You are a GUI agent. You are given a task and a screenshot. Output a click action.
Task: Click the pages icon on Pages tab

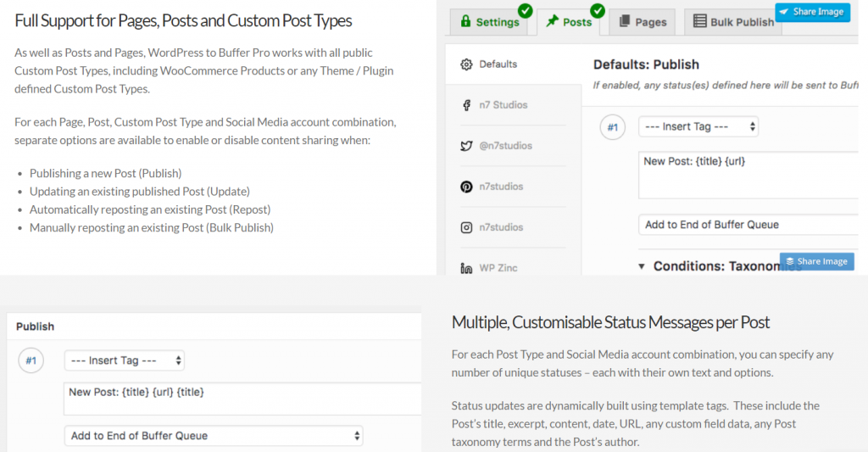(625, 21)
